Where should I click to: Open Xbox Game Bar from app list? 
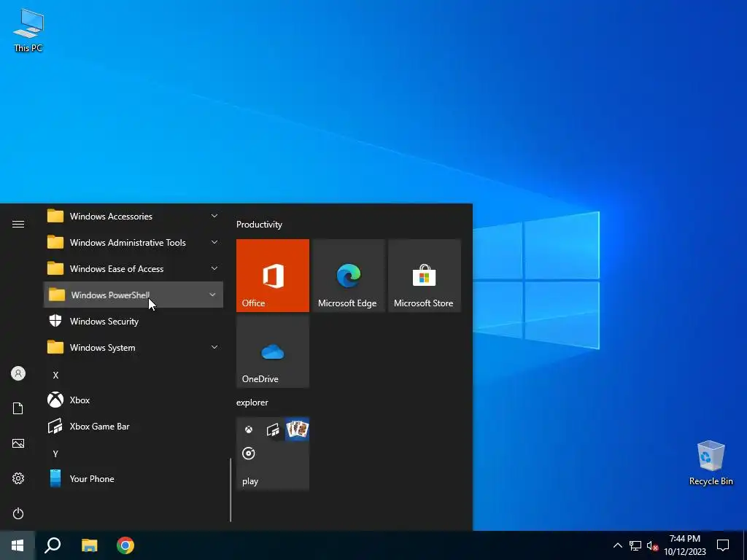click(133, 426)
